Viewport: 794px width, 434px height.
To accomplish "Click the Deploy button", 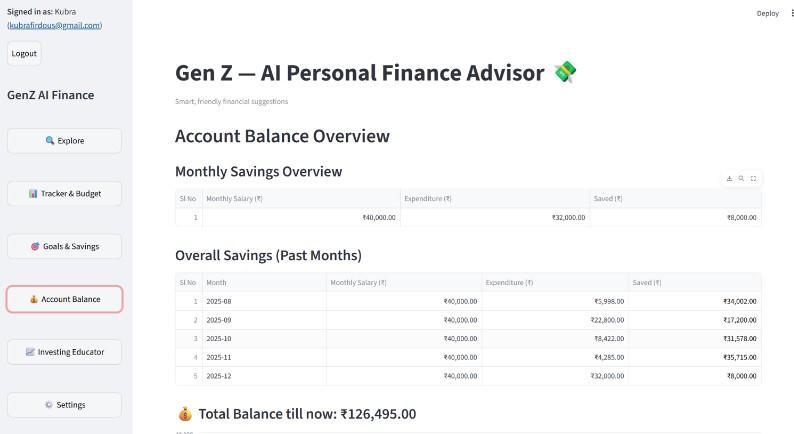I will (767, 13).
